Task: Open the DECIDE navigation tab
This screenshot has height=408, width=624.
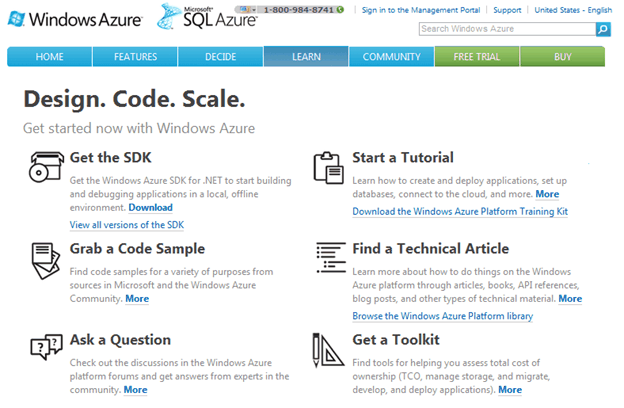Action: pos(220,57)
